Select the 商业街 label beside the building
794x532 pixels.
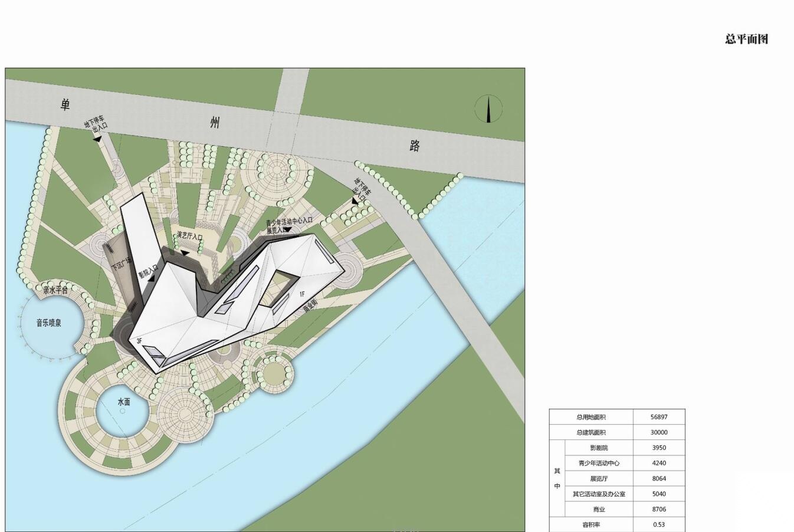click(x=310, y=306)
